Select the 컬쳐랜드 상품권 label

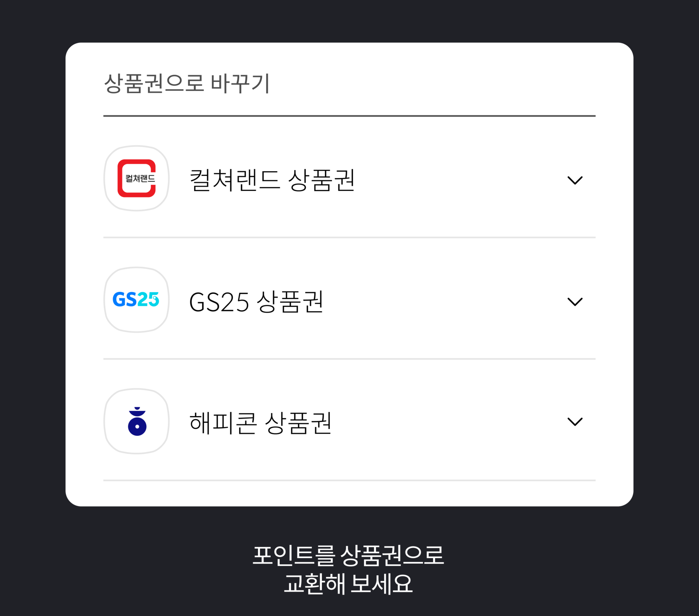coord(272,180)
